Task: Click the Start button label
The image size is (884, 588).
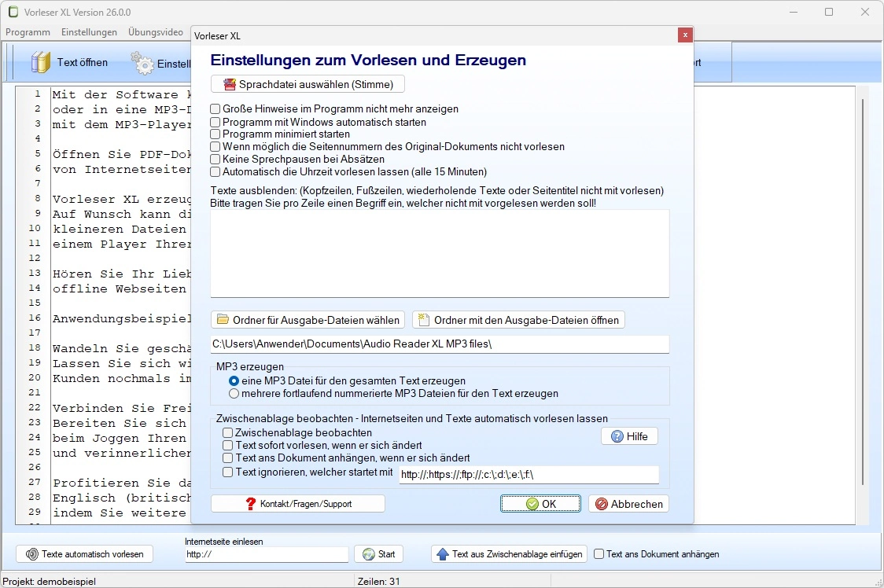Action: (386, 554)
